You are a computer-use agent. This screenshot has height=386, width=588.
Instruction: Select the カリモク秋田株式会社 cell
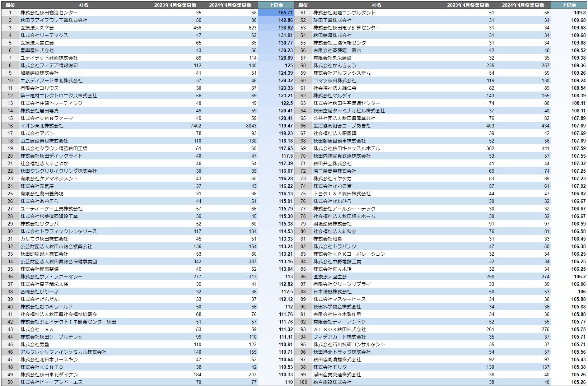click(x=44, y=239)
